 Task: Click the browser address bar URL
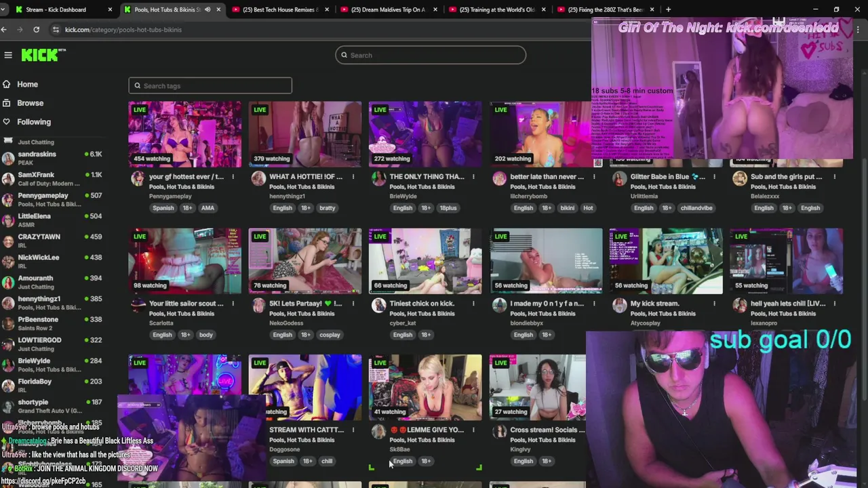tap(123, 29)
